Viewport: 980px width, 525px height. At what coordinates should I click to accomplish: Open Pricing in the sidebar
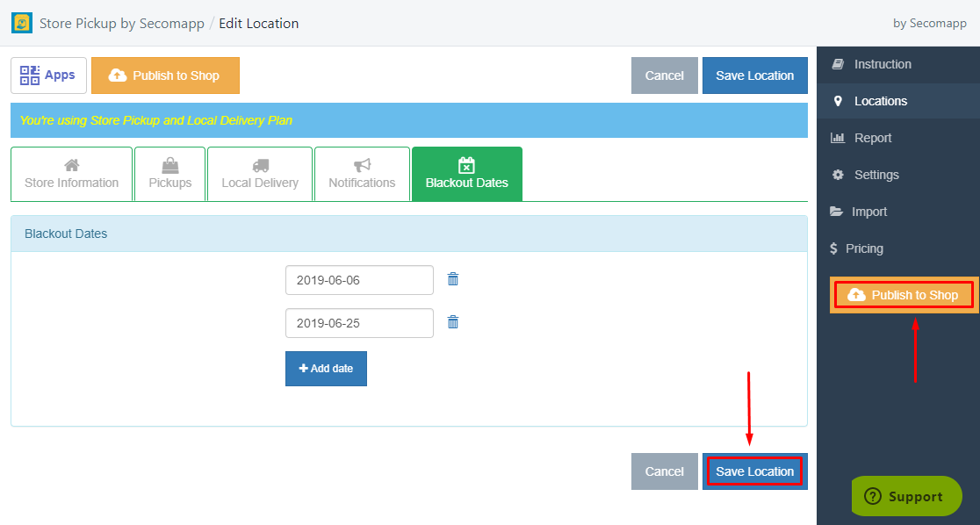[898, 248]
